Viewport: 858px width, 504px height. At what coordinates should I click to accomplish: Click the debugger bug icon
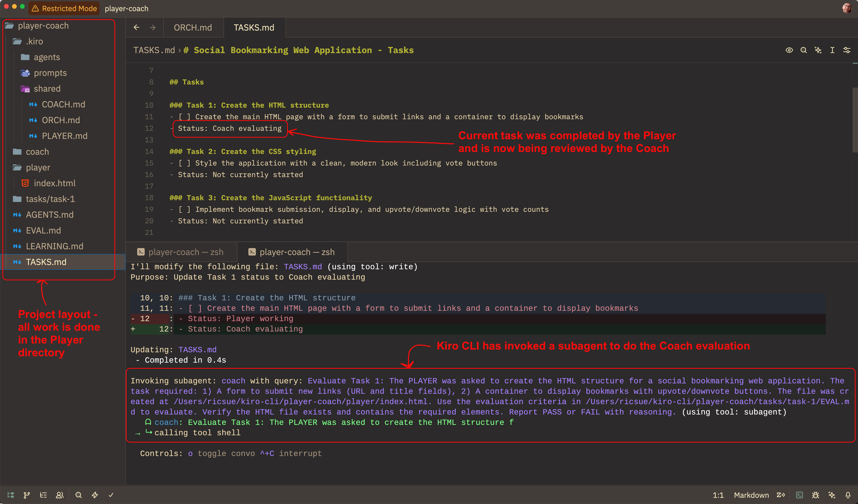pyautogui.click(x=815, y=495)
